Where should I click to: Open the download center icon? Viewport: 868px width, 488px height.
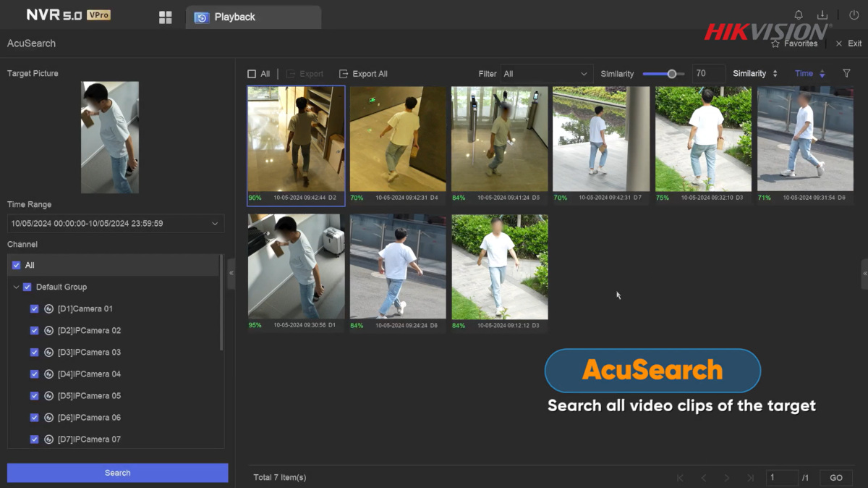(822, 15)
